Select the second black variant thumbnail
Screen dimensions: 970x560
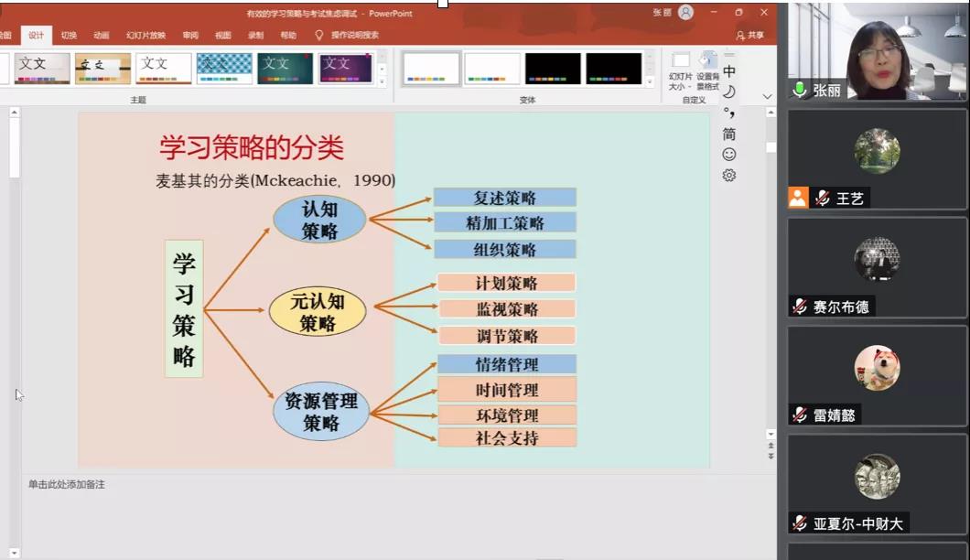point(614,68)
